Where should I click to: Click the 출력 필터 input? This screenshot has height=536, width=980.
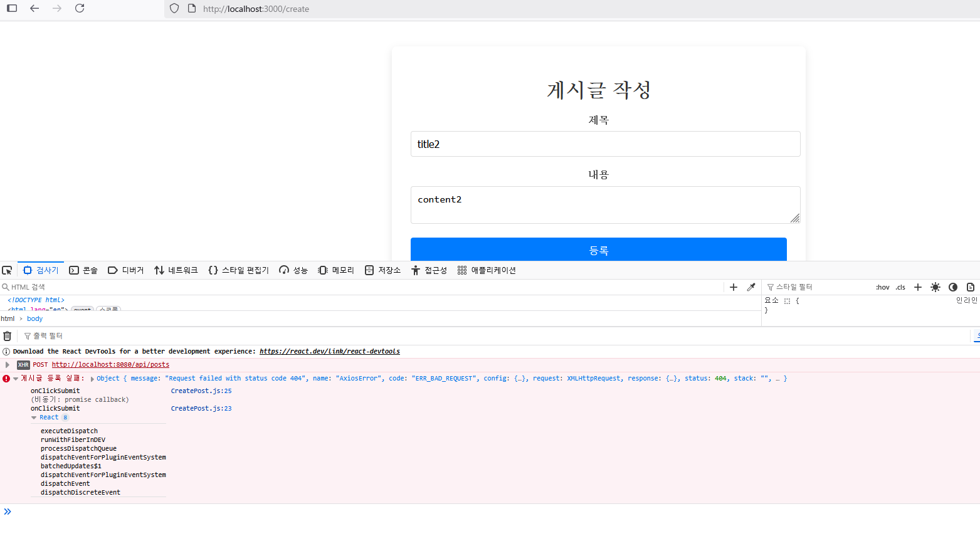click(x=495, y=336)
